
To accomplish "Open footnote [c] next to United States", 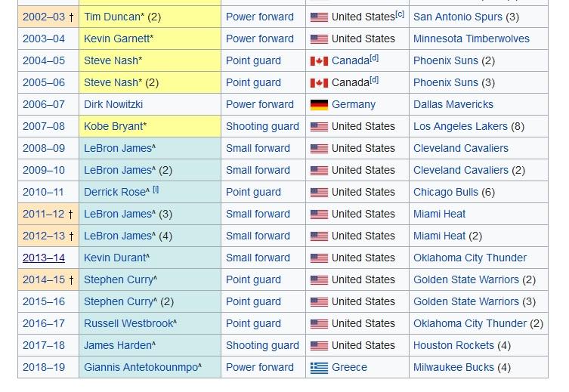I will pyautogui.click(x=400, y=14).
